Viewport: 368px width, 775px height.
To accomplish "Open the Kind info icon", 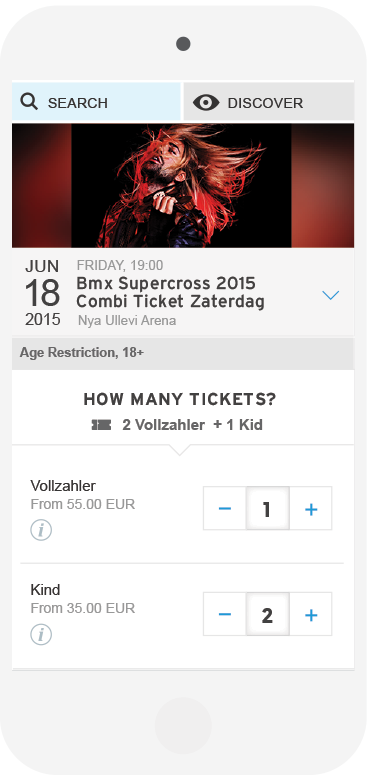I will coord(41,635).
